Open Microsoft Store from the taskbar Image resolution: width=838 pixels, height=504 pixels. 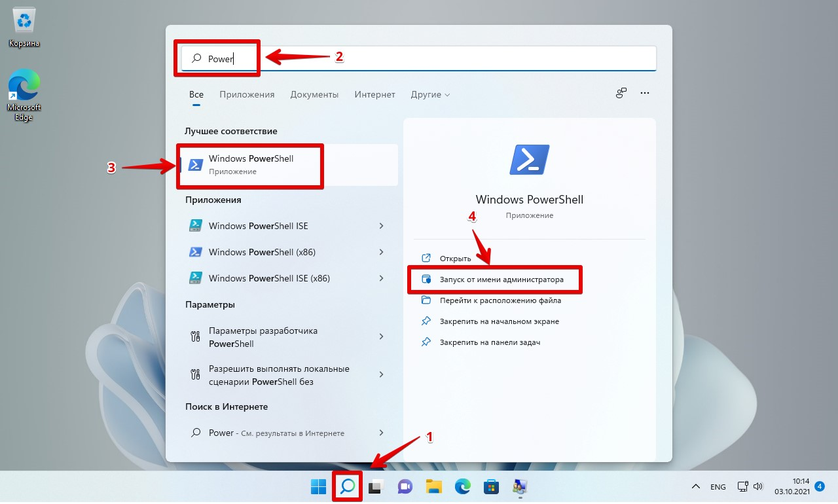(491, 486)
